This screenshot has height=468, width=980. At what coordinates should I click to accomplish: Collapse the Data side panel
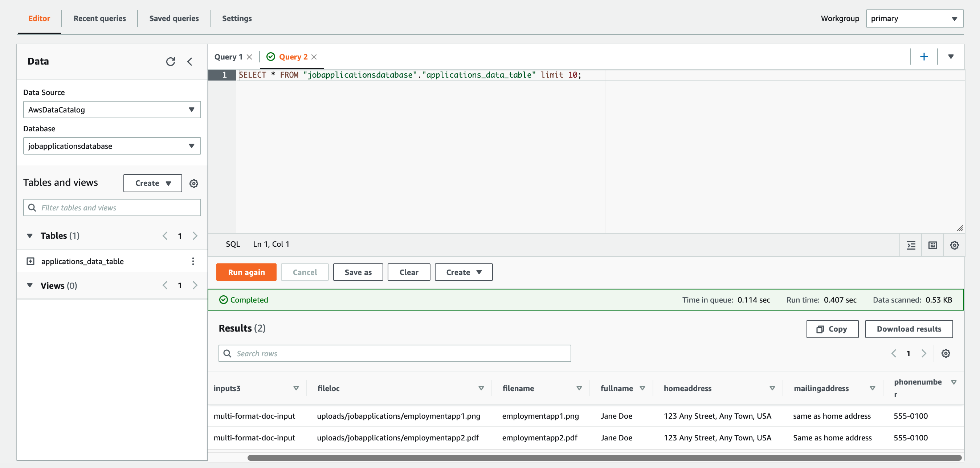tap(190, 62)
